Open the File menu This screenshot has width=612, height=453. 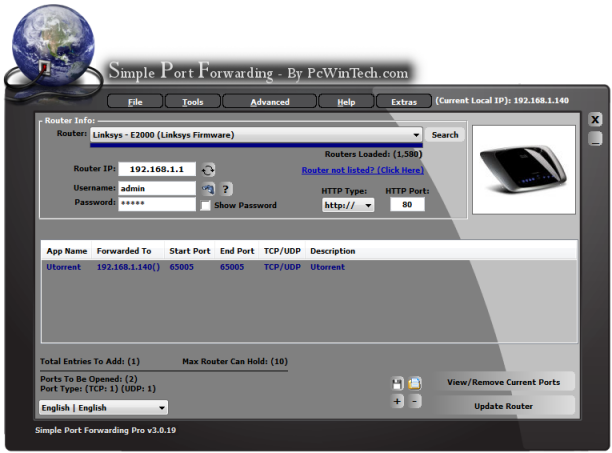tap(135, 102)
